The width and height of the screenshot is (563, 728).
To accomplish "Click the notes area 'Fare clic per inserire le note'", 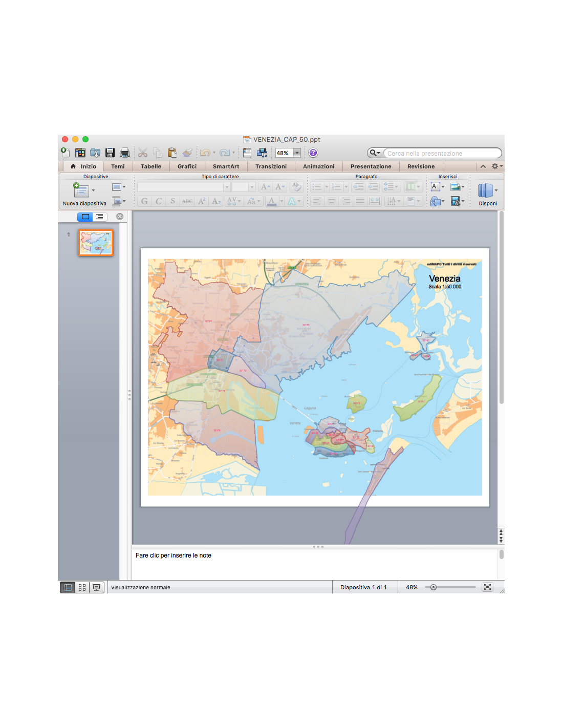I will tap(174, 555).
